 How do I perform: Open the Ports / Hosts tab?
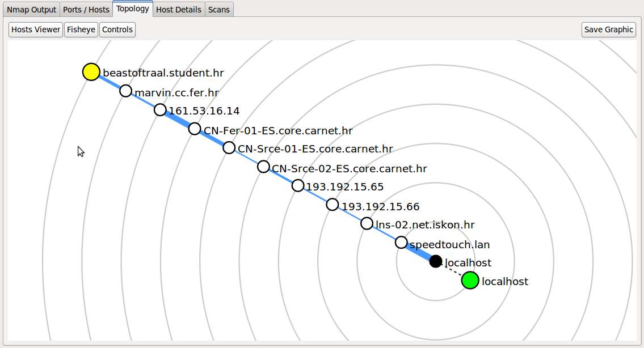pyautogui.click(x=86, y=10)
